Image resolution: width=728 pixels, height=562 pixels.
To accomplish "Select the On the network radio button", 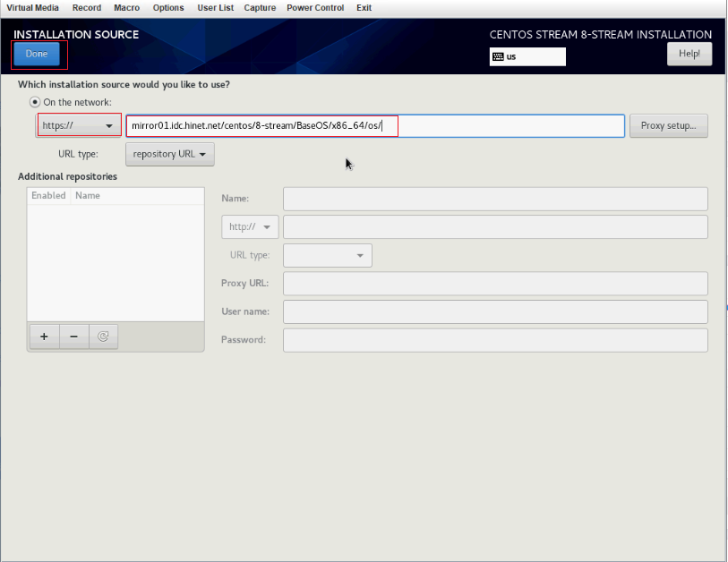I will 35,102.
